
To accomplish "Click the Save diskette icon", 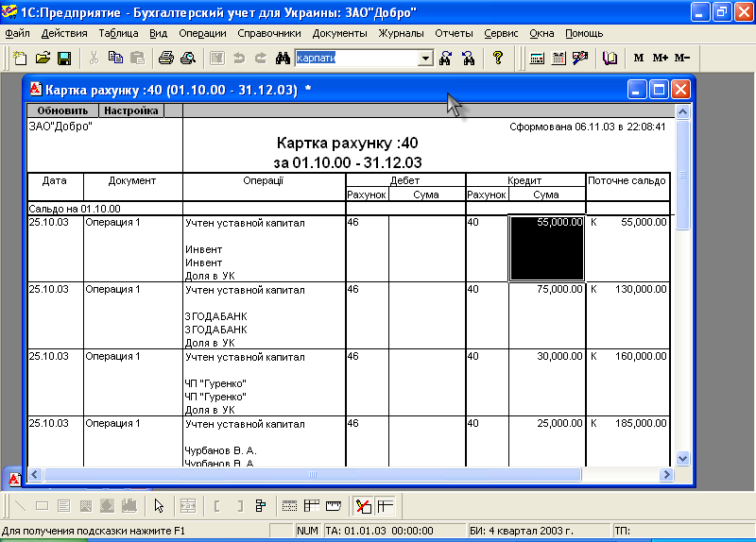I will pyautogui.click(x=64, y=59).
